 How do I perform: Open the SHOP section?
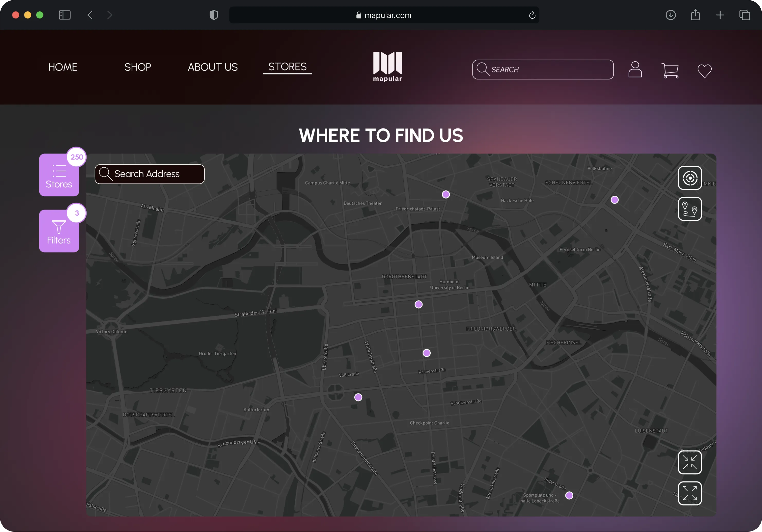pos(138,67)
